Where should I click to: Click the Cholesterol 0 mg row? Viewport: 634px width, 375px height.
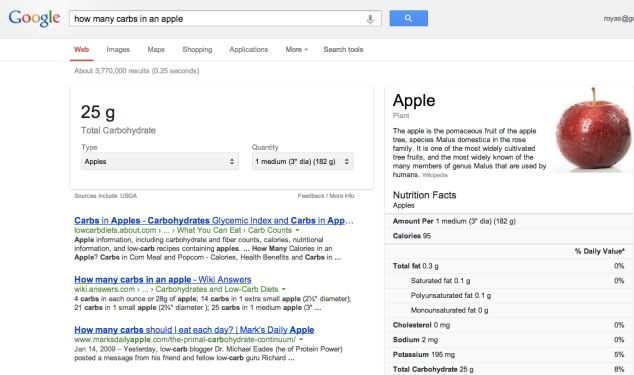(509, 325)
